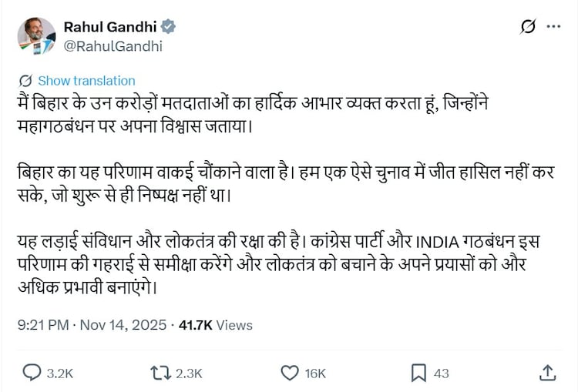Click the 3.2K replies count
Viewport: 578px width, 392px height.
(60, 374)
